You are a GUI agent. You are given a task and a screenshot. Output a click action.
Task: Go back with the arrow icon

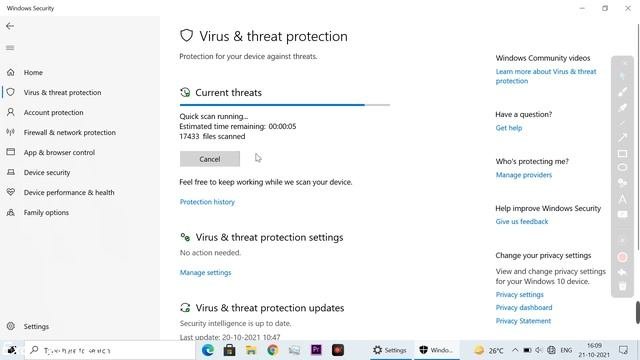coord(10,26)
